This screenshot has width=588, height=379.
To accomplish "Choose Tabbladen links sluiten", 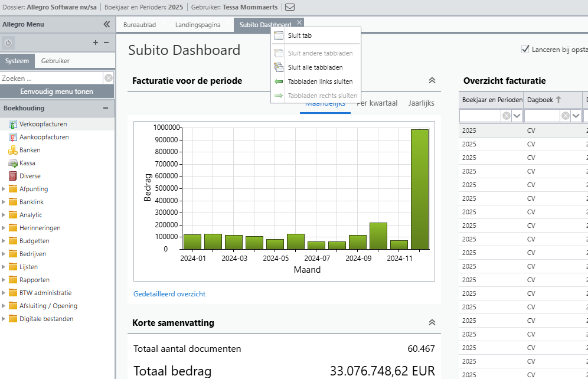I will [316, 81].
